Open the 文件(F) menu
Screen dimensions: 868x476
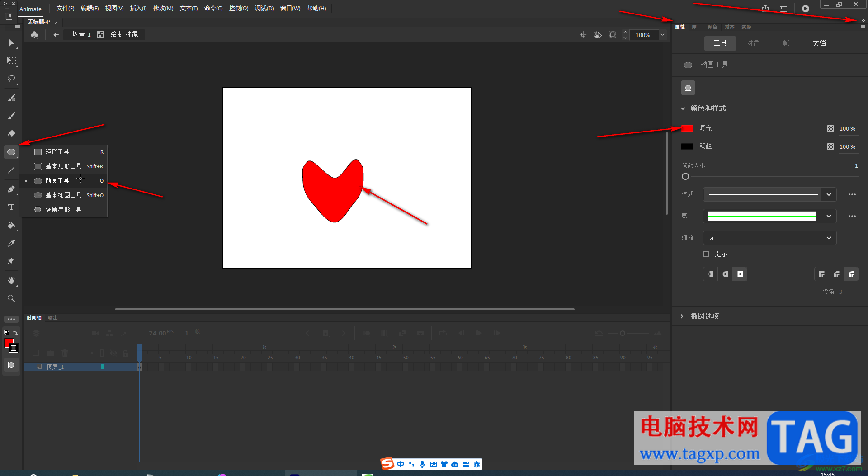pos(65,9)
